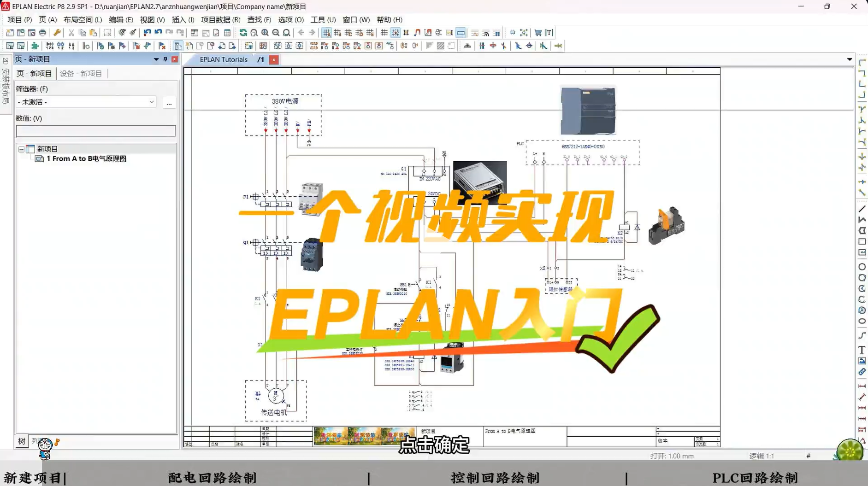Image resolution: width=868 pixels, height=486 pixels.
Task: Toggle Grid D snap size
Action: tap(359, 33)
